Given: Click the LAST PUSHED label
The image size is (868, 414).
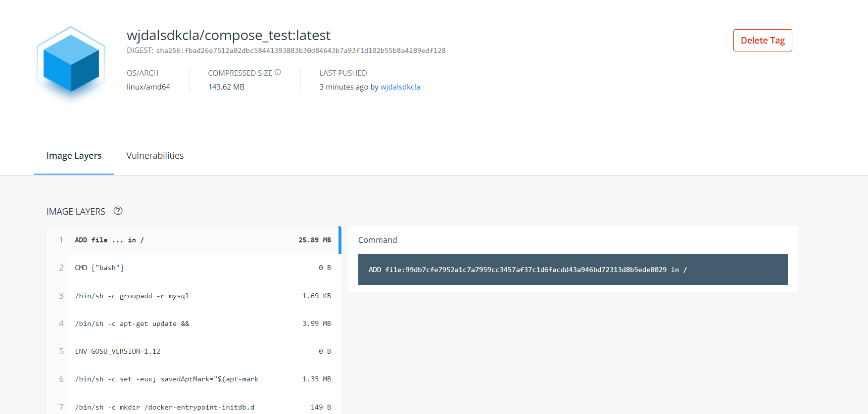Looking at the screenshot, I should pyautogui.click(x=343, y=73).
